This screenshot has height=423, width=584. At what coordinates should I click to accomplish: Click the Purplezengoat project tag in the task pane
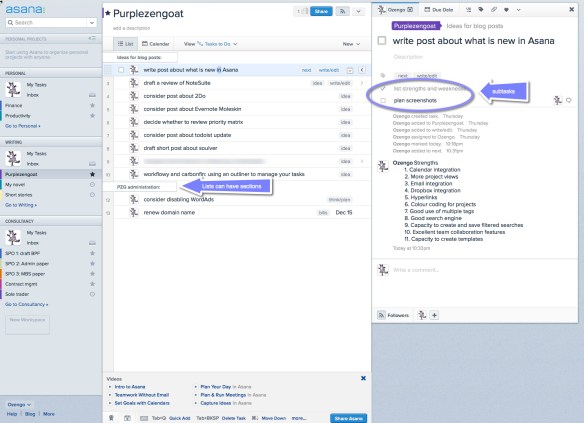415,26
